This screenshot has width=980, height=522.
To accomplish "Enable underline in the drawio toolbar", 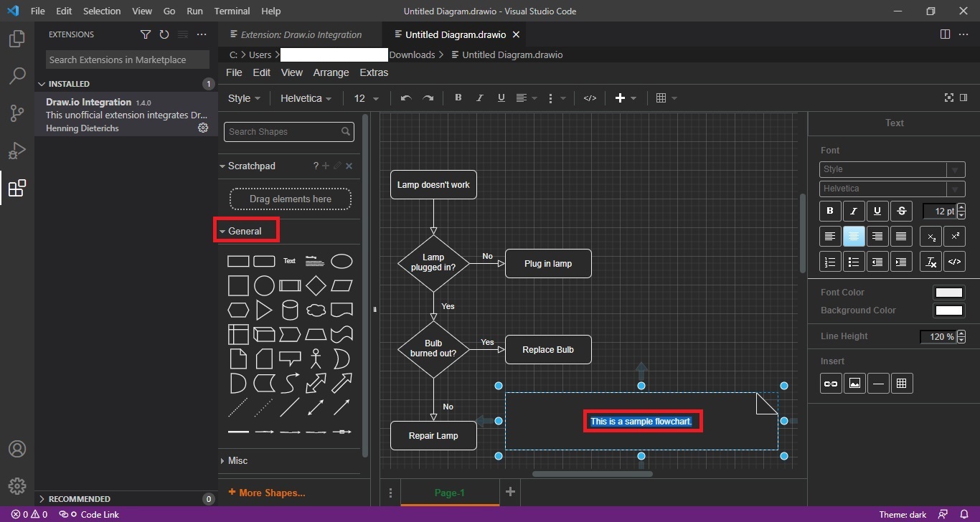I will pos(501,98).
